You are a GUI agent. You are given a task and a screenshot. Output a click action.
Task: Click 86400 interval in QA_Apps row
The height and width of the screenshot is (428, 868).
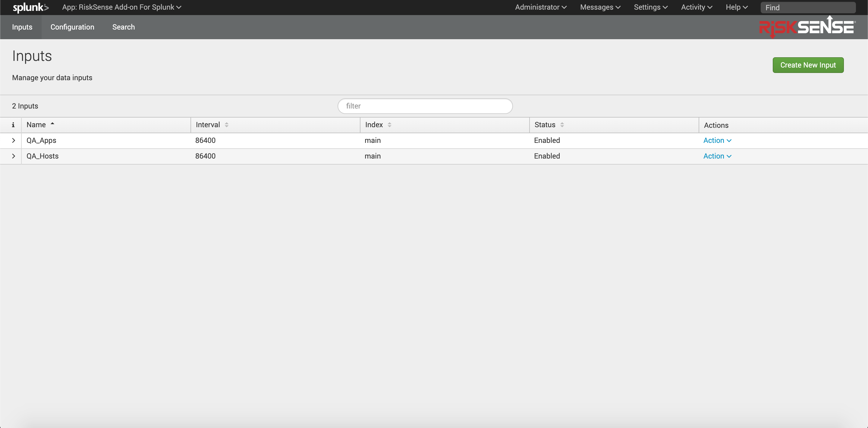205,140
